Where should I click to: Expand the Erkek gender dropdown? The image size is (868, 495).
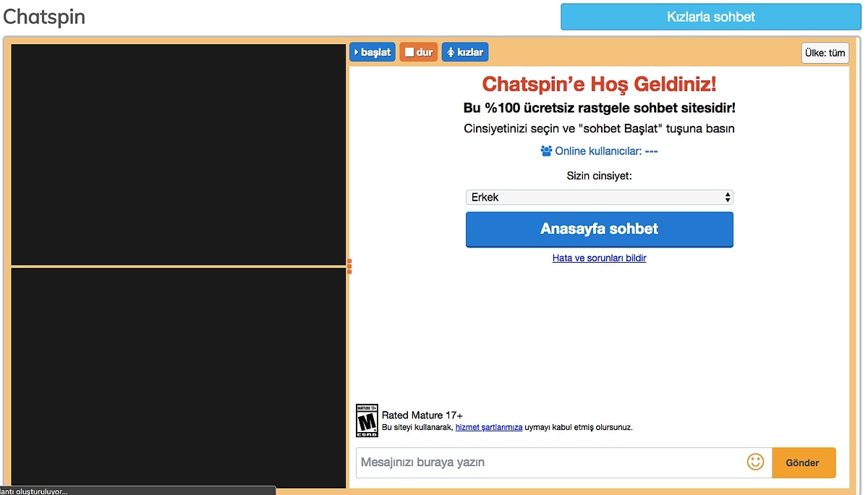[x=599, y=197]
